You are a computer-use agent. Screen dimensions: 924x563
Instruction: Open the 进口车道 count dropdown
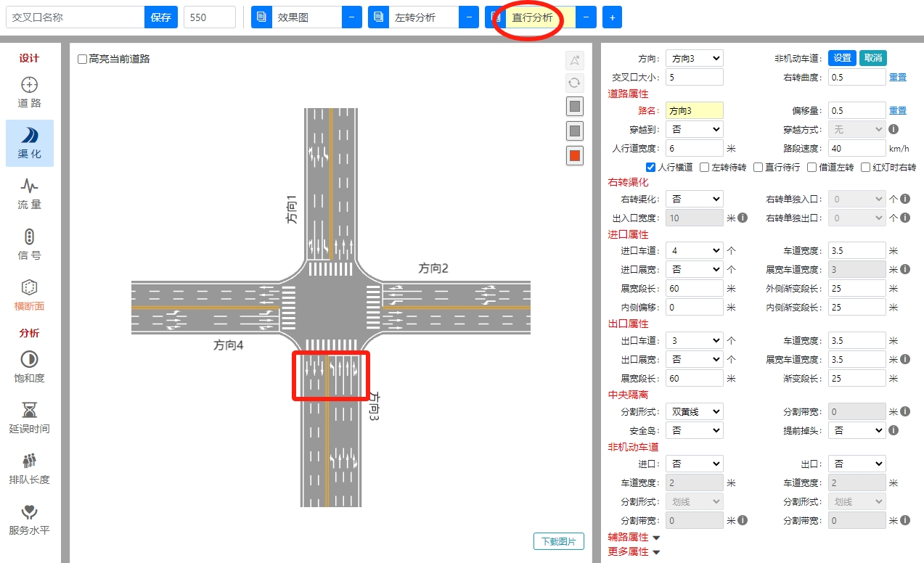[694, 250]
